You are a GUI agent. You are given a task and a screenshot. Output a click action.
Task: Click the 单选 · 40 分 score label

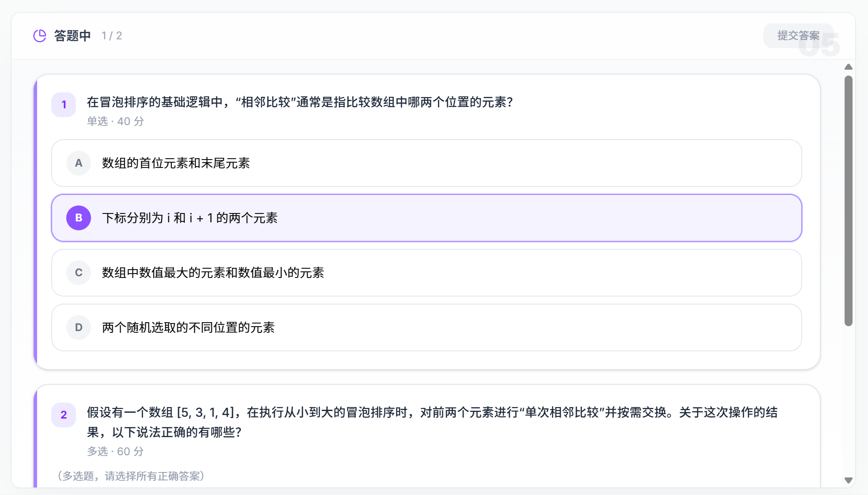pos(115,121)
